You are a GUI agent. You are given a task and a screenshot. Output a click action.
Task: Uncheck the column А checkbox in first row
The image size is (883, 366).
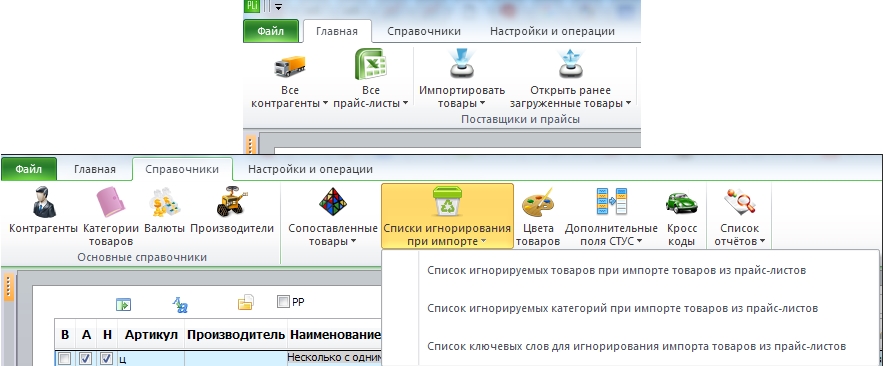pyautogui.click(x=86, y=358)
